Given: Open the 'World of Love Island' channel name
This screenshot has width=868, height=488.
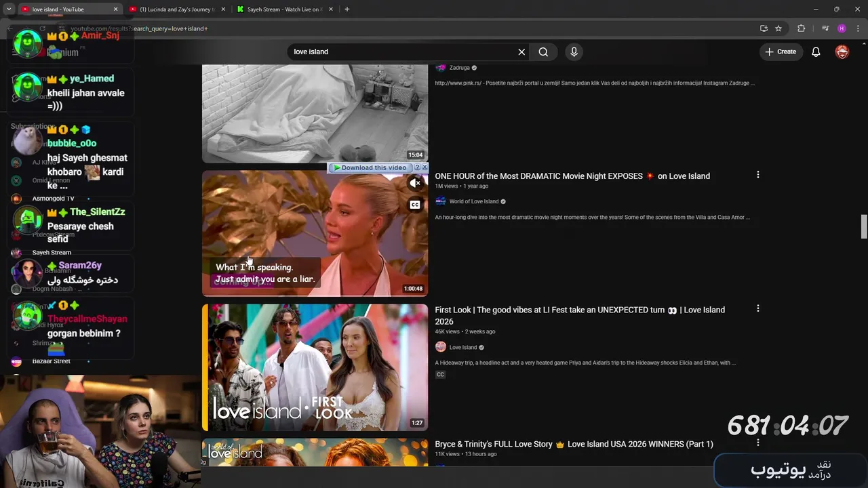Looking at the screenshot, I should point(474,201).
